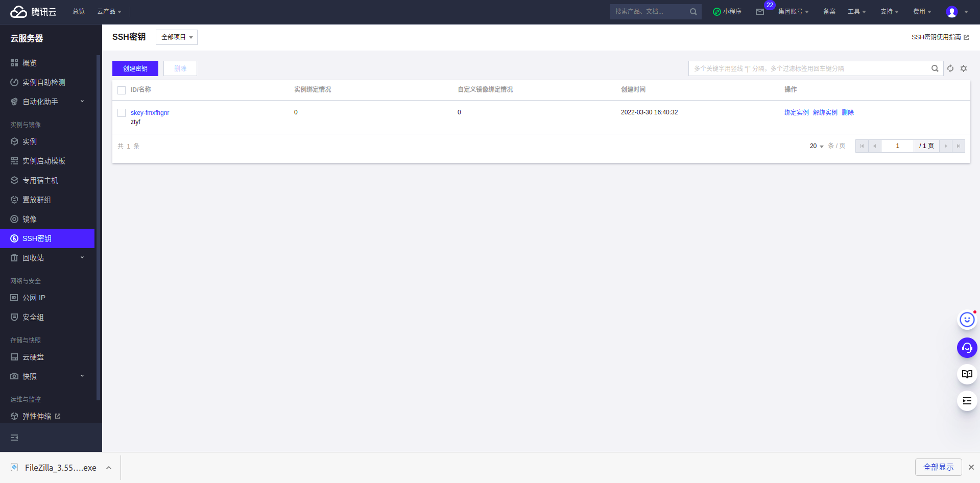Click the Tencent Cloud logo
This screenshot has width=980, height=483.
tap(33, 12)
